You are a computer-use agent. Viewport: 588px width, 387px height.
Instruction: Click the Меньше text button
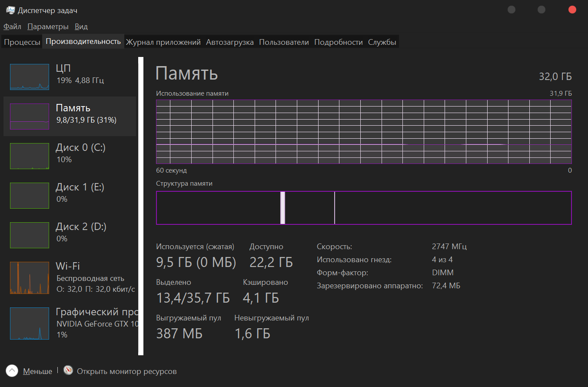(37, 371)
